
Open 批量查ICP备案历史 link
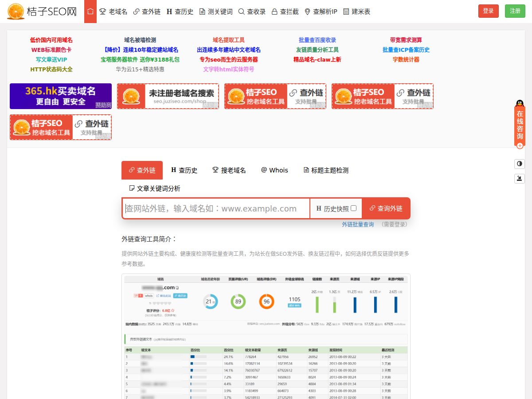click(x=406, y=50)
